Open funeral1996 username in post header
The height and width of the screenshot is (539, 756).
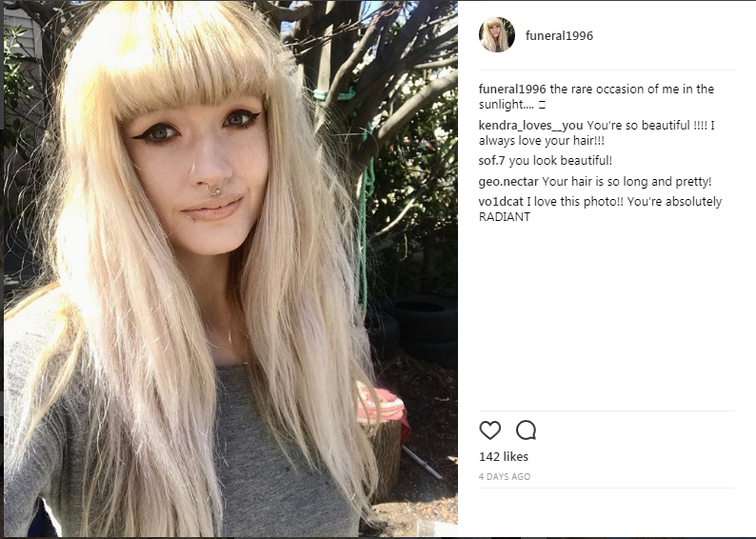click(x=559, y=35)
